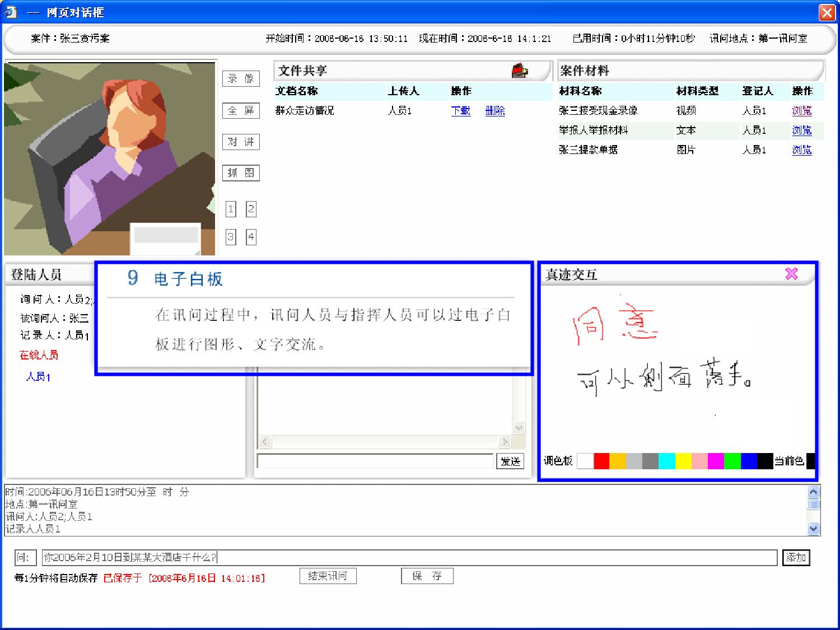Pick the green color swatch
The width and height of the screenshot is (840, 630).
click(732, 461)
